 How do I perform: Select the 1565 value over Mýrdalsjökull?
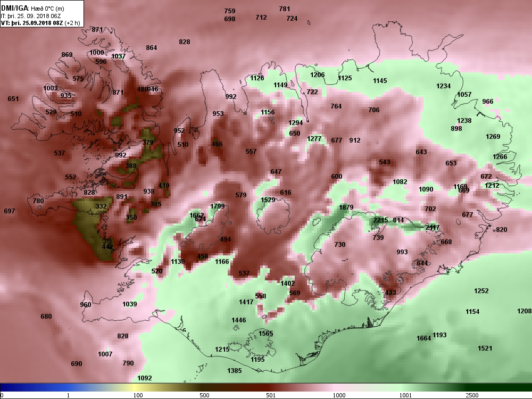coord(265,333)
